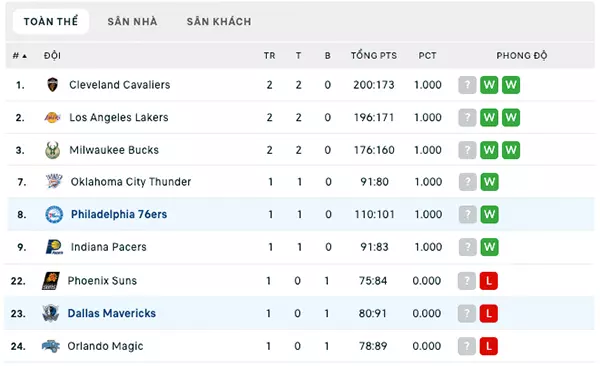Image resolution: width=600 pixels, height=366 pixels.
Task: Sort table by TỔNG PTS column
Action: tap(373, 56)
